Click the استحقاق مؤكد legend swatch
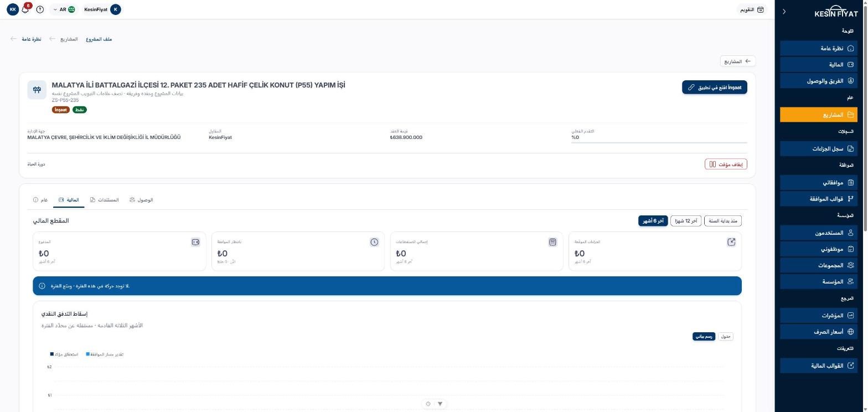Screen dimensions: 868x412 [x=52, y=354]
